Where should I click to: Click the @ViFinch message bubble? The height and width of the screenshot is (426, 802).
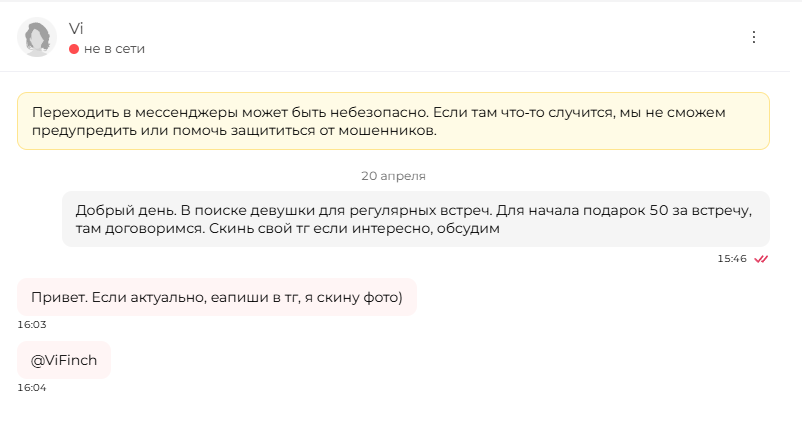pyautogui.click(x=64, y=360)
